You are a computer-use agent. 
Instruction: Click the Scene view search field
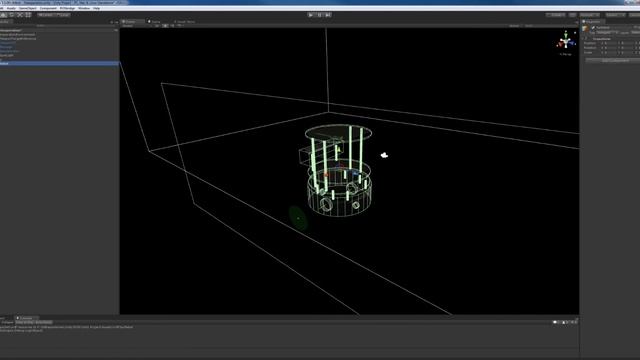point(549,26)
